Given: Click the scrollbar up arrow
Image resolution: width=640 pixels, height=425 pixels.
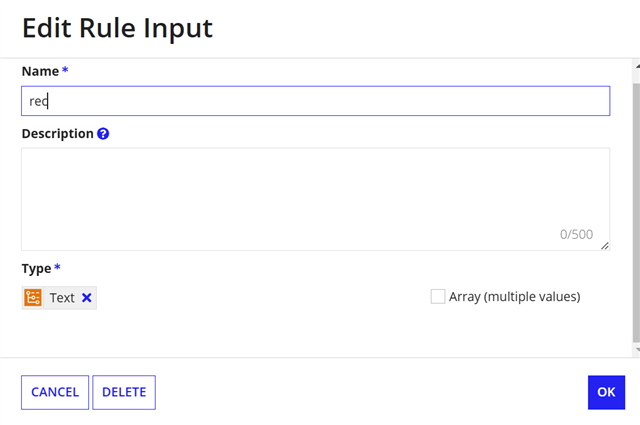Looking at the screenshot, I should (637, 66).
